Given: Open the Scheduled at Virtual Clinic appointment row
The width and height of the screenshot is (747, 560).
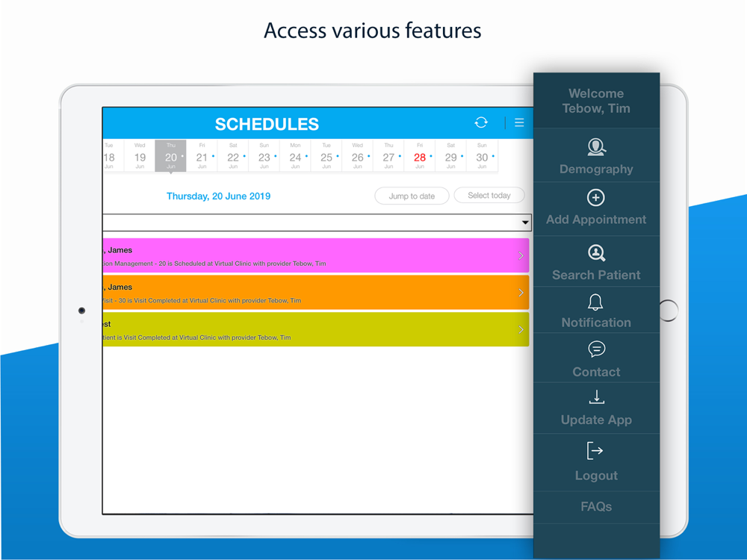Looking at the screenshot, I should point(316,255).
